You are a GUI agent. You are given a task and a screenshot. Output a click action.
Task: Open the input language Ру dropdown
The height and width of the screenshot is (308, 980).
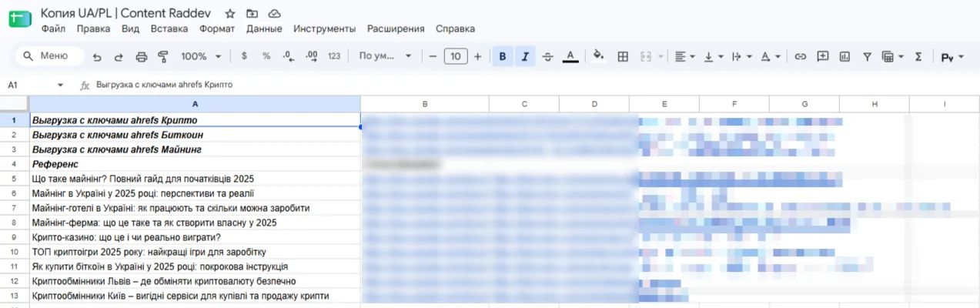(952, 56)
